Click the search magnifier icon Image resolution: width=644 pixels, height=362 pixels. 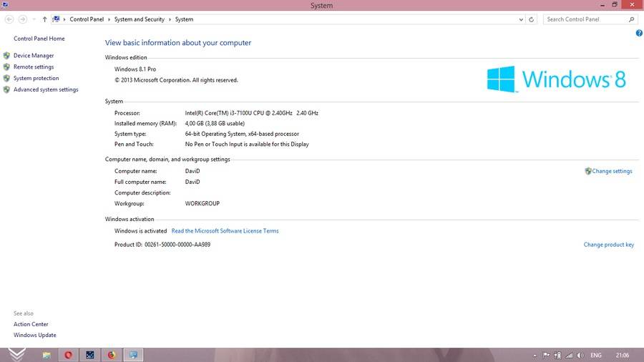tap(631, 19)
